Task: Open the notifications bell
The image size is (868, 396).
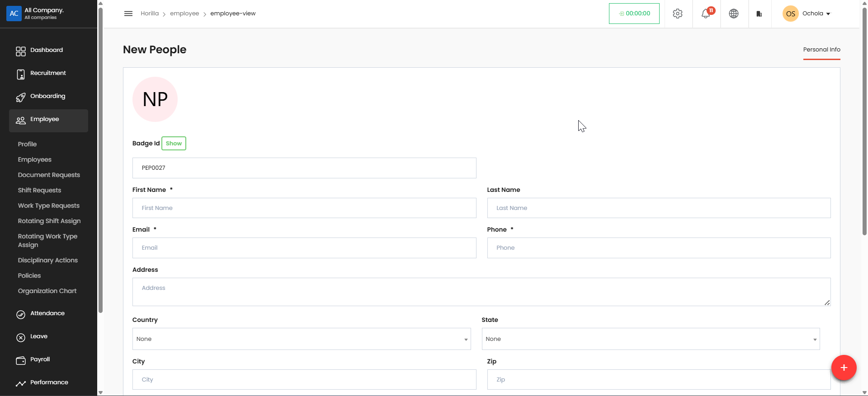Action: (706, 14)
